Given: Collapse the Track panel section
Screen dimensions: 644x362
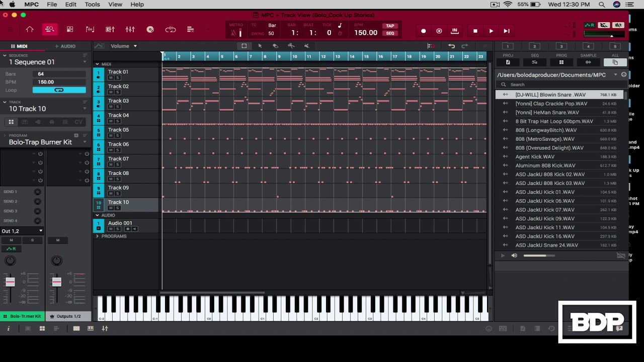Looking at the screenshot, I should [5, 102].
